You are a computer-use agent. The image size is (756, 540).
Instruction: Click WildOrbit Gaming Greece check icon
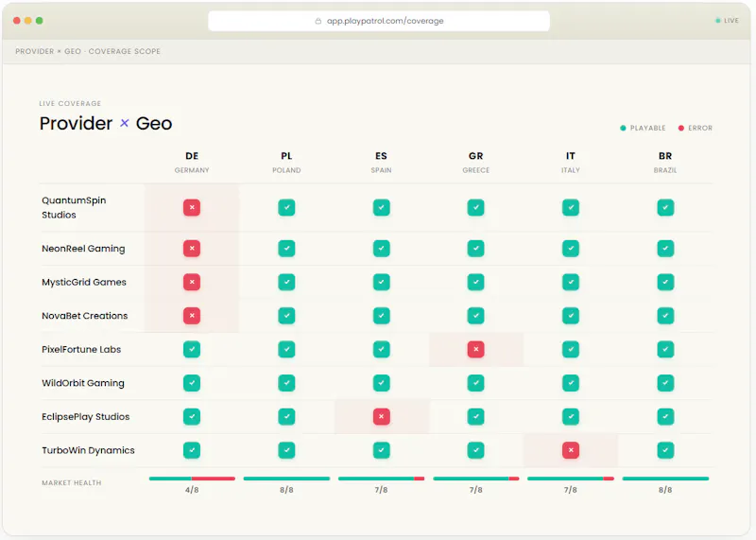click(476, 383)
